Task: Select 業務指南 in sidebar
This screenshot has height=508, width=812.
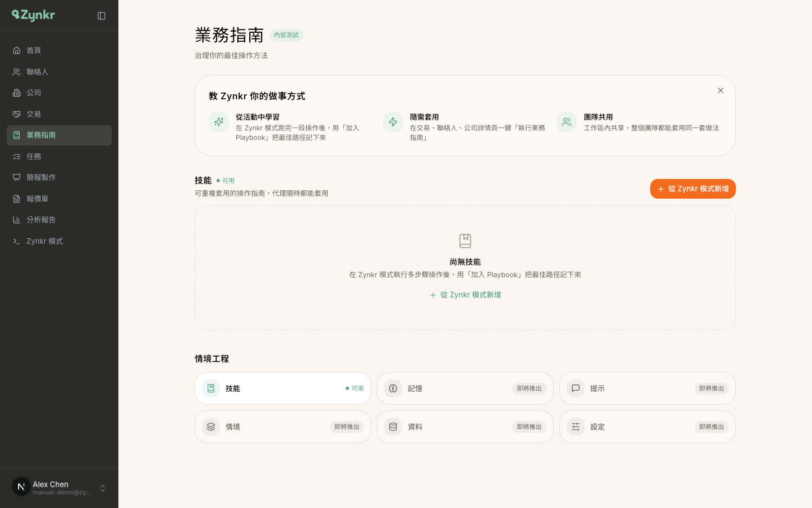Action: click(x=59, y=135)
